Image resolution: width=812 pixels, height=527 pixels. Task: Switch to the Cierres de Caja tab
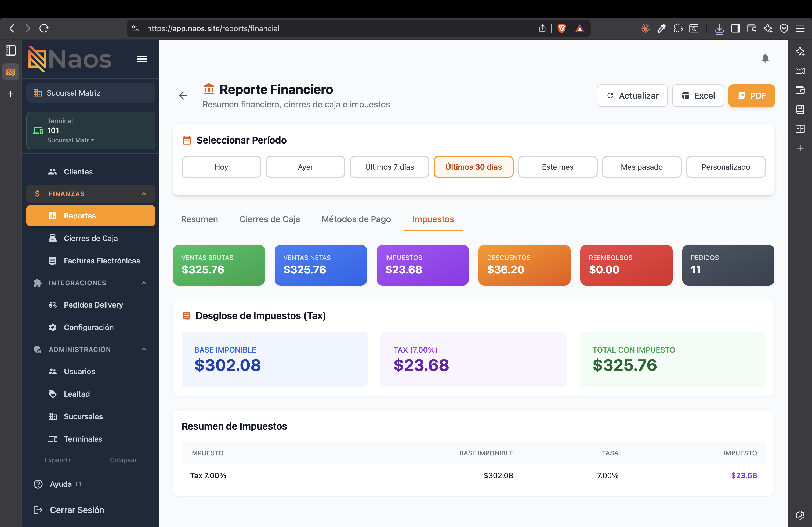point(270,219)
